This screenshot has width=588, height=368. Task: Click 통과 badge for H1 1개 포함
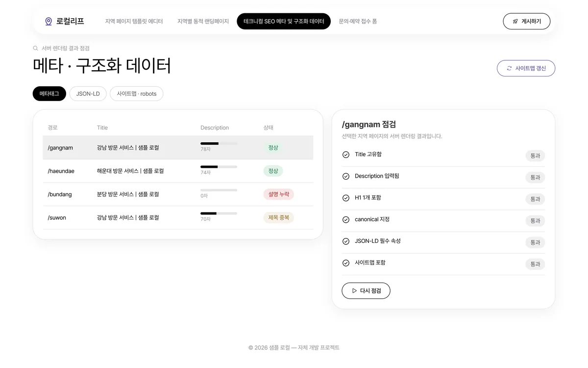coord(535,199)
